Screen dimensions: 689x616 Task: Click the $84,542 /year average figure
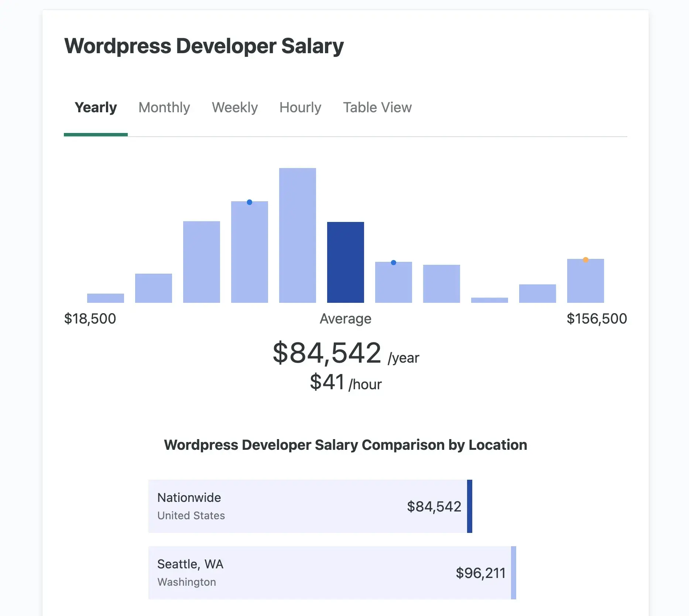tap(346, 353)
